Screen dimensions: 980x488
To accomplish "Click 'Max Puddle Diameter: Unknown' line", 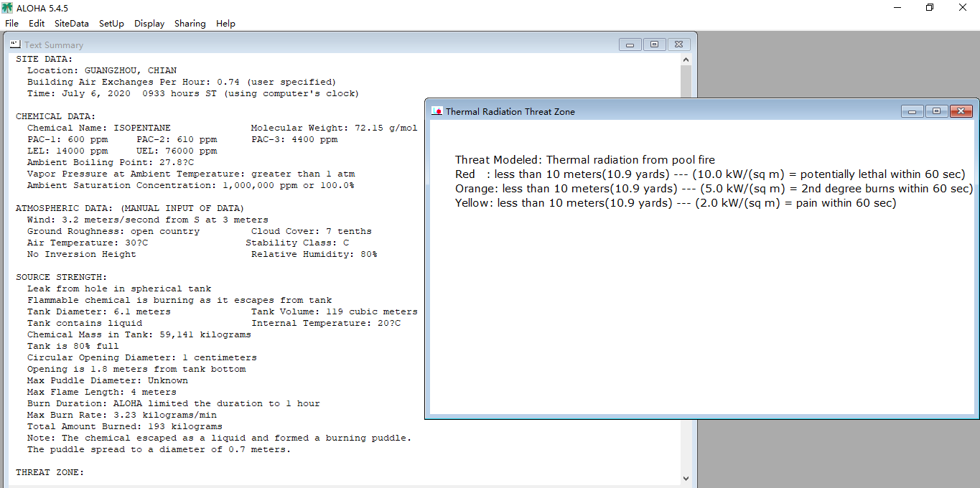I will [108, 380].
